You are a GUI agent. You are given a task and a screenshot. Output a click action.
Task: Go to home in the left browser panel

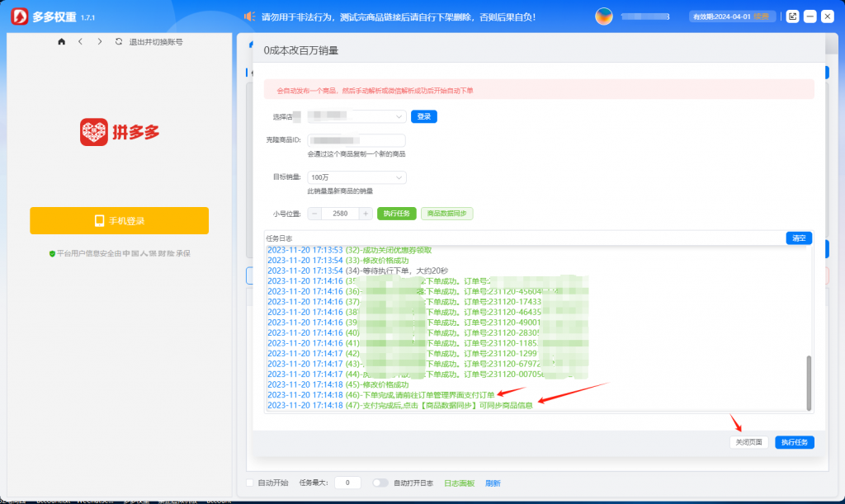(x=61, y=41)
